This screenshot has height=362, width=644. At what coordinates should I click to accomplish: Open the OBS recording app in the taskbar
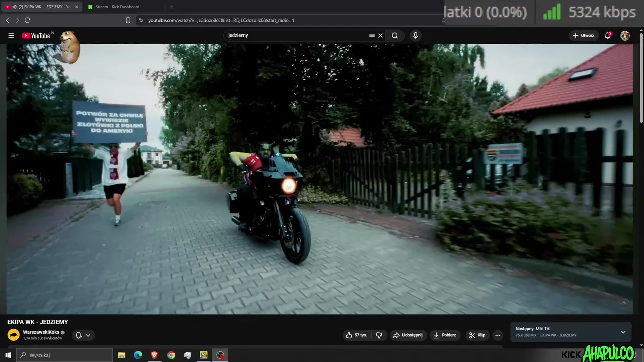point(220,355)
